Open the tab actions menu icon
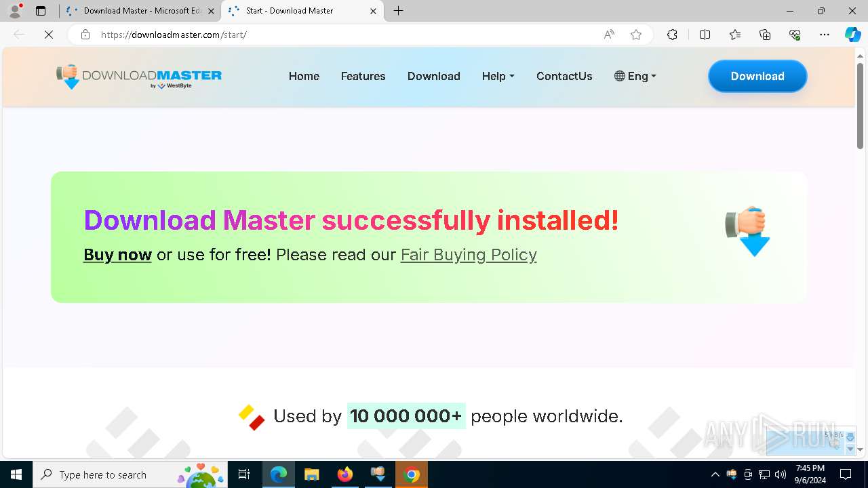 point(41,11)
